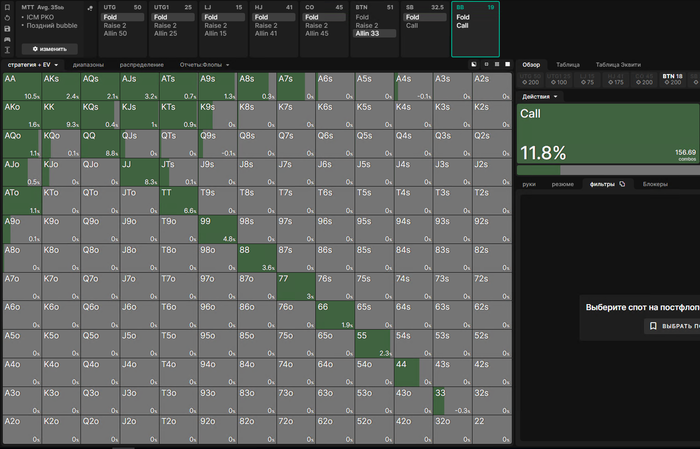Switch to the распределение tab
Image resolution: width=700 pixels, height=449 pixels.
[142, 65]
